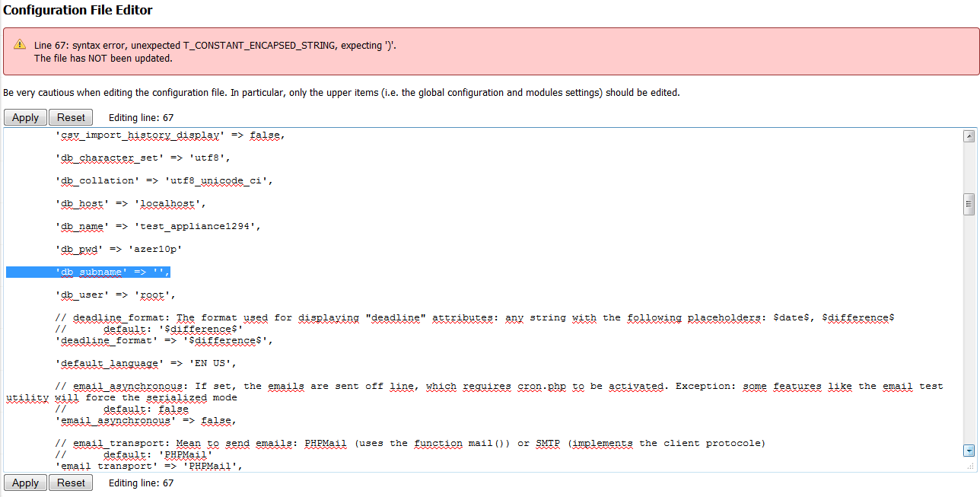This screenshot has height=497, width=980.
Task: Click the 'email_asynchronous' => false line
Action: coord(145,420)
